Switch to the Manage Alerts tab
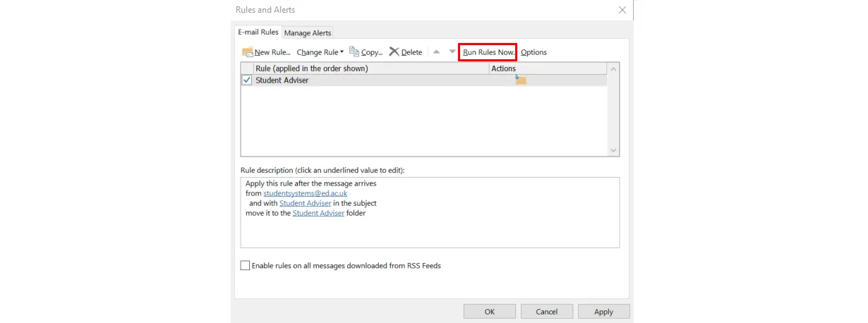 coord(308,32)
